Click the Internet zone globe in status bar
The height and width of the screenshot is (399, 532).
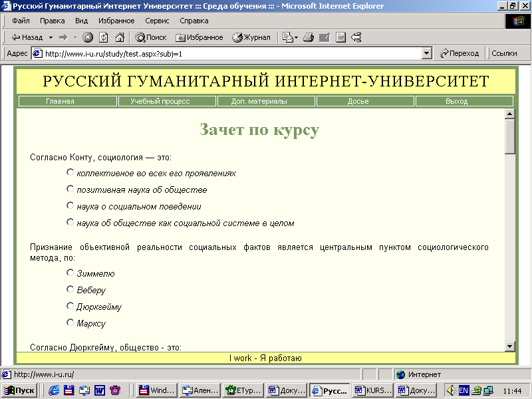[x=401, y=374]
